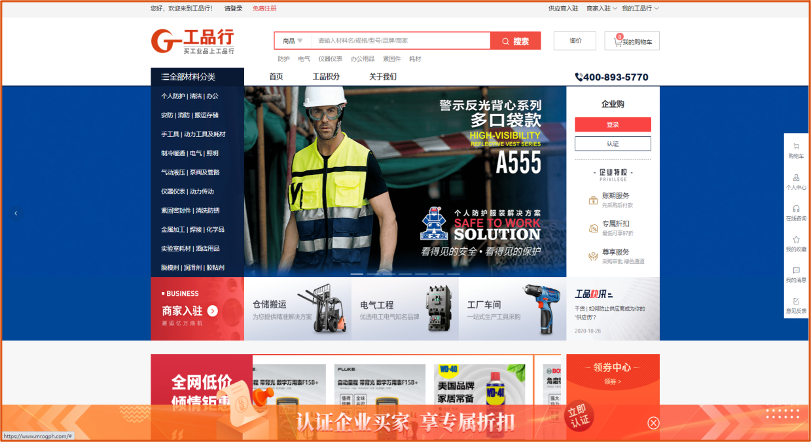Screen dimensions: 812x442
Task: Click the phone icon beside 400-893-5770
Action: click(578, 77)
